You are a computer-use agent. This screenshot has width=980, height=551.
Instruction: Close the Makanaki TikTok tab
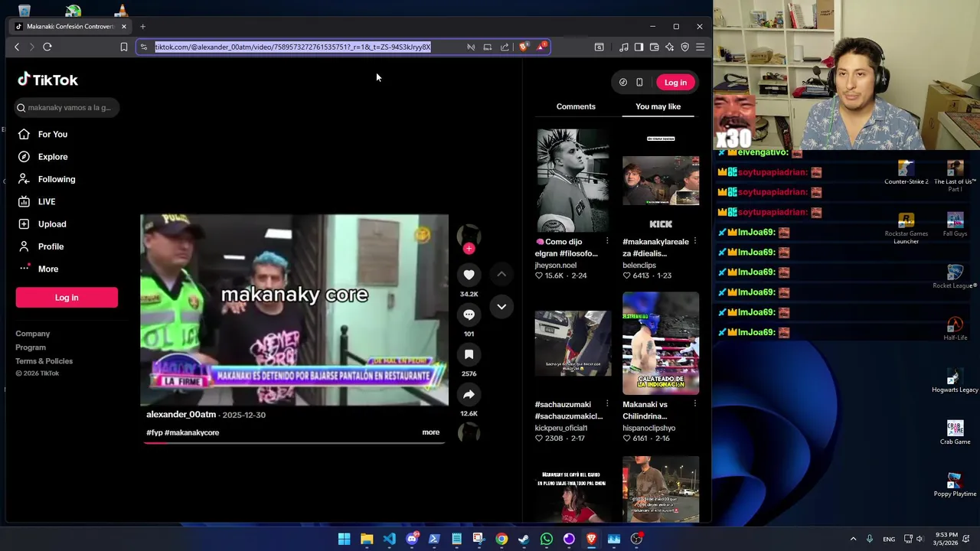(123, 26)
